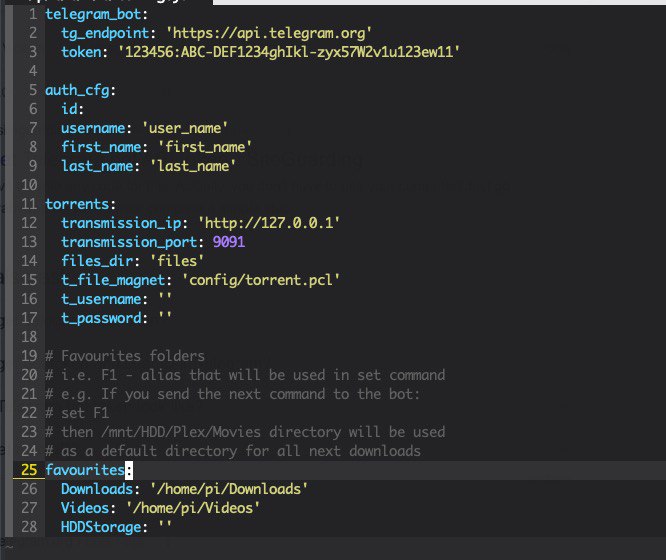The height and width of the screenshot is (560, 666).
Task: Click the empty quotes after t_username
Action: point(165,297)
